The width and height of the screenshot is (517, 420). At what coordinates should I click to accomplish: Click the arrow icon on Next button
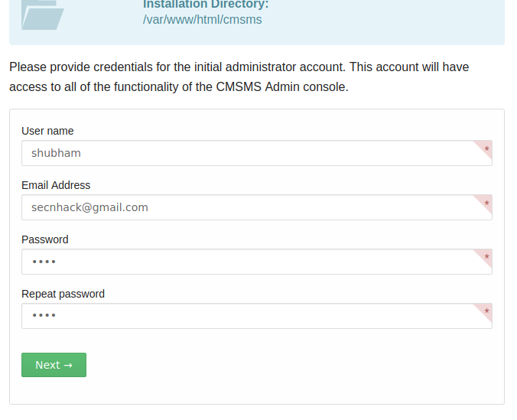68,365
